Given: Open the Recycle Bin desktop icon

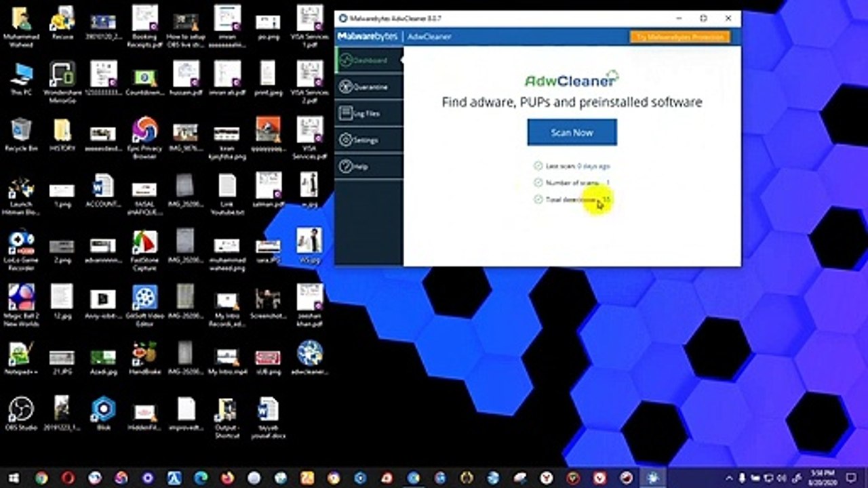Looking at the screenshot, I should [21, 135].
